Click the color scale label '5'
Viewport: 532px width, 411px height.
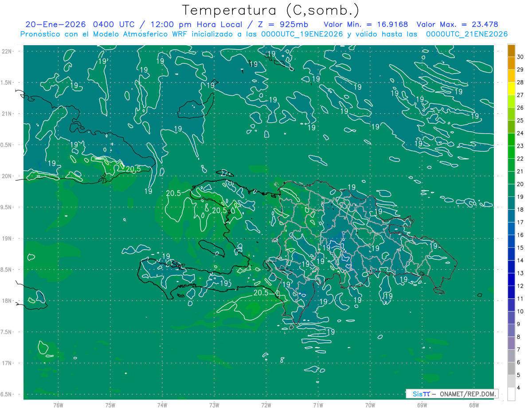519,375
